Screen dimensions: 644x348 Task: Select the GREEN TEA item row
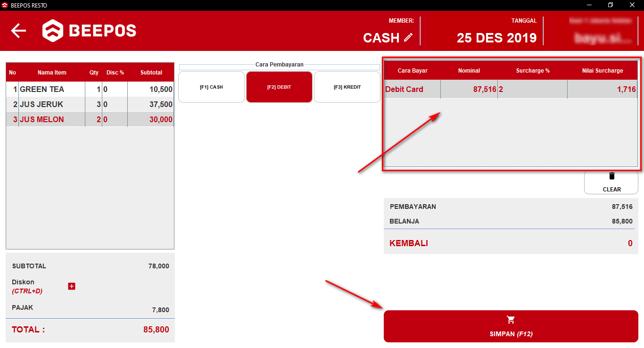click(x=90, y=89)
